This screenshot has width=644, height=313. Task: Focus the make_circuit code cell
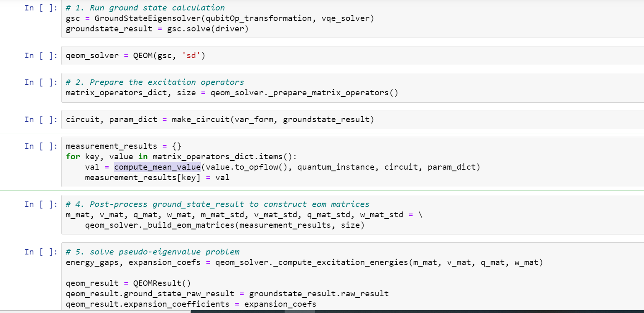click(x=352, y=120)
